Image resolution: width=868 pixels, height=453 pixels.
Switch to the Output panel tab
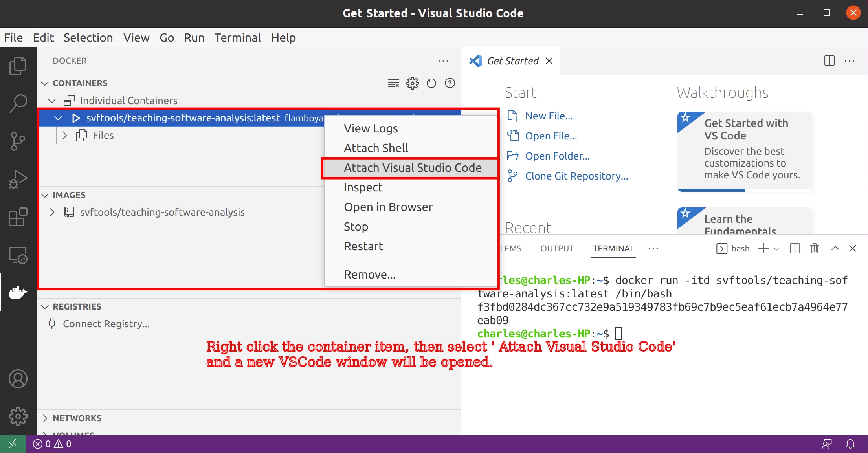[557, 248]
